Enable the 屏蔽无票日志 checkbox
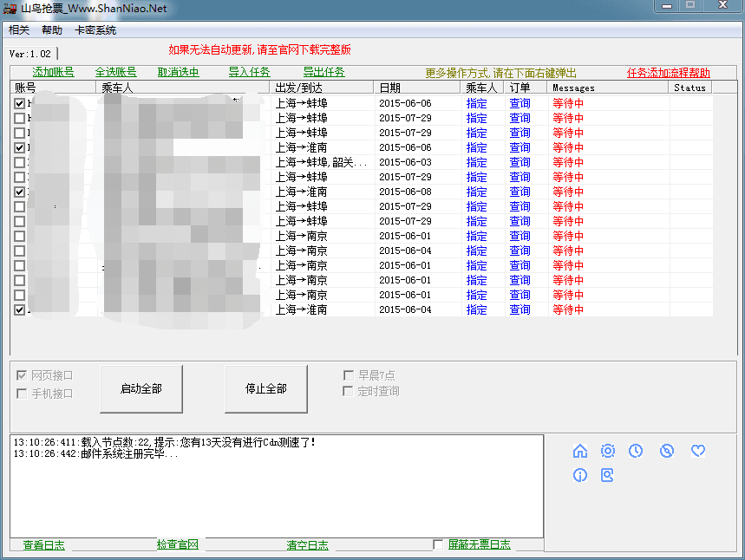 [439, 544]
